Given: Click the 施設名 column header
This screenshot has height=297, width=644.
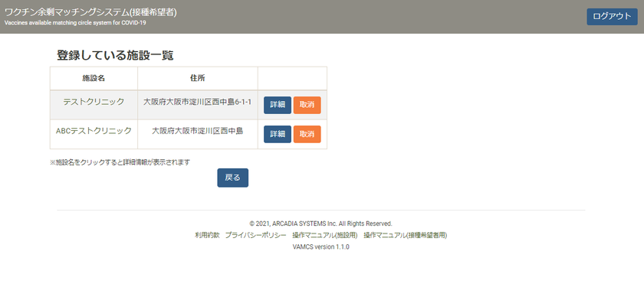Looking at the screenshot, I should [94, 78].
